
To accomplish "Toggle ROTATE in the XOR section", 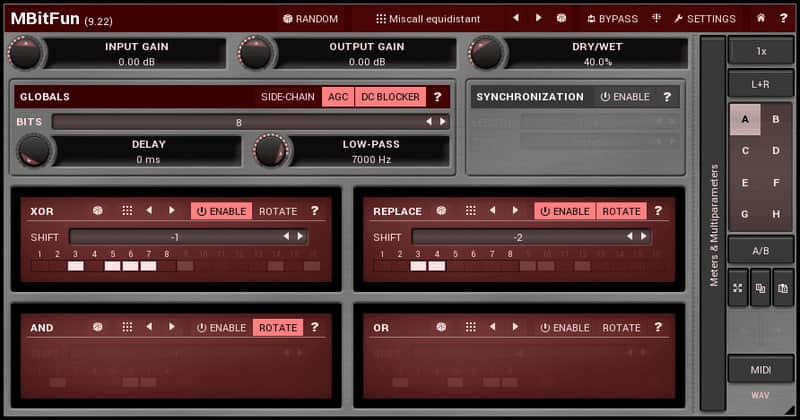I will pos(278,211).
